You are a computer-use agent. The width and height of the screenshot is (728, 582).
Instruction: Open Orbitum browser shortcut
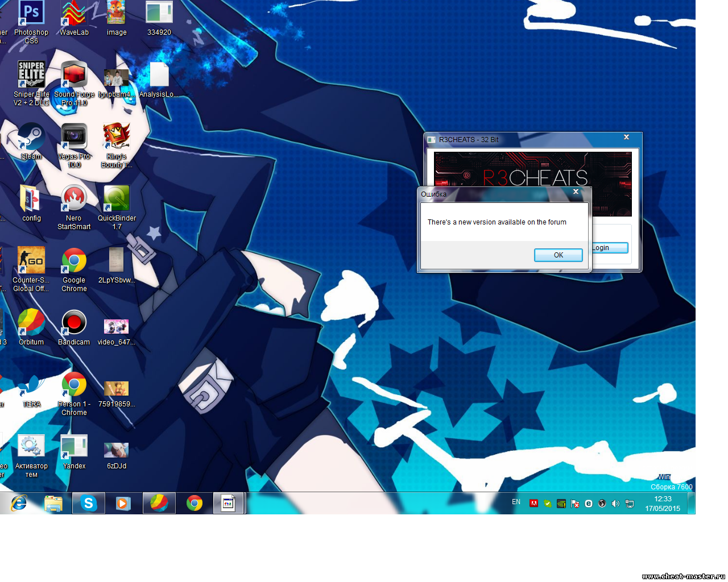point(31,327)
